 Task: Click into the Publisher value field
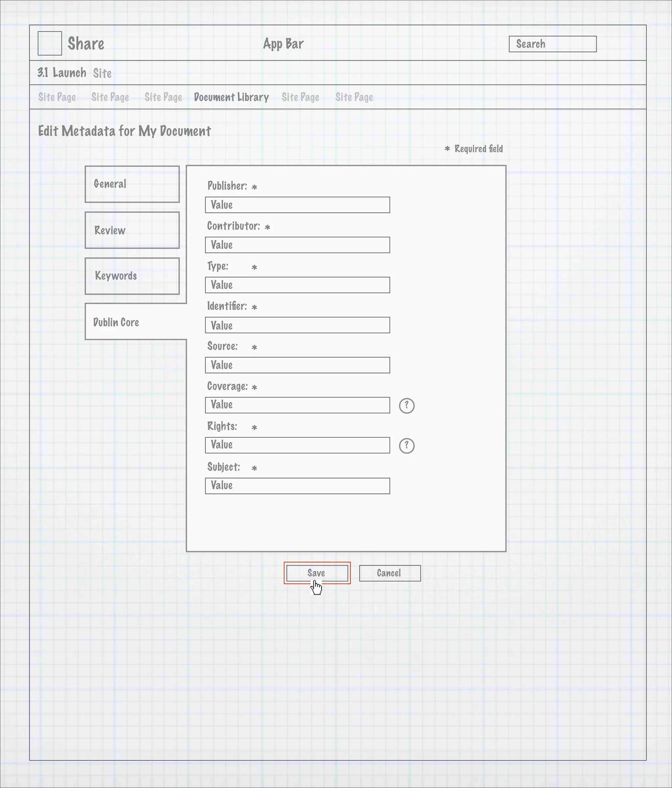297,205
